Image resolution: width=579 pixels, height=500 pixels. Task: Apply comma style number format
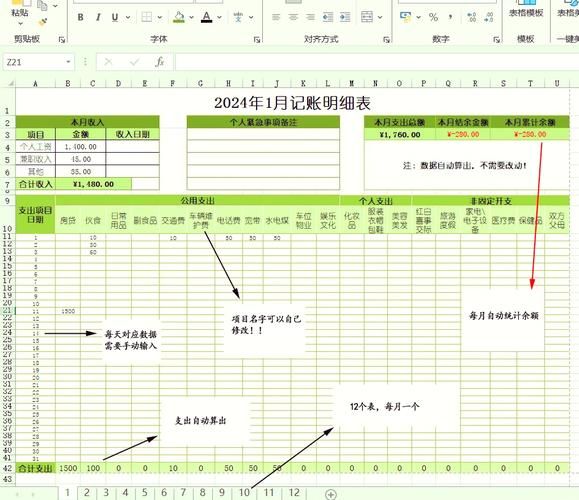coord(450,17)
